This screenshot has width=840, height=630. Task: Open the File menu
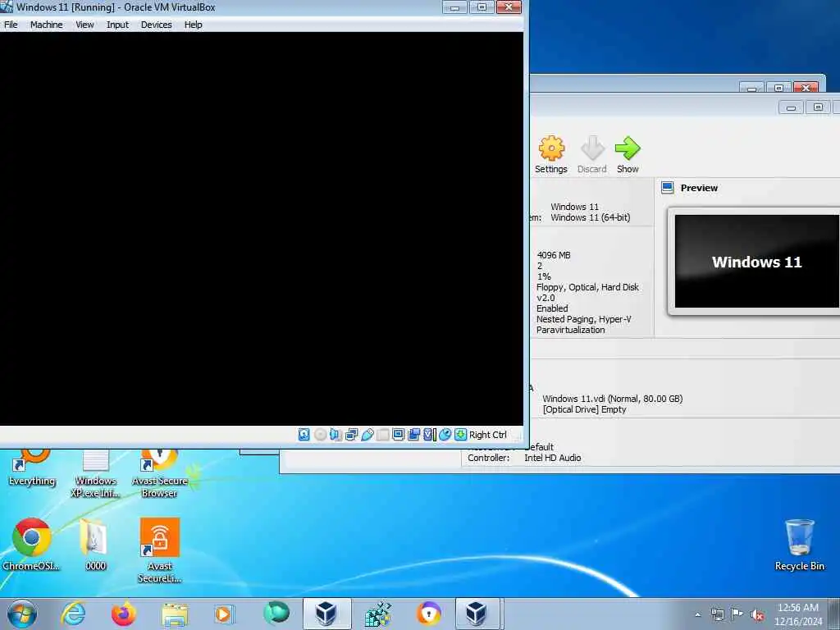(x=11, y=25)
